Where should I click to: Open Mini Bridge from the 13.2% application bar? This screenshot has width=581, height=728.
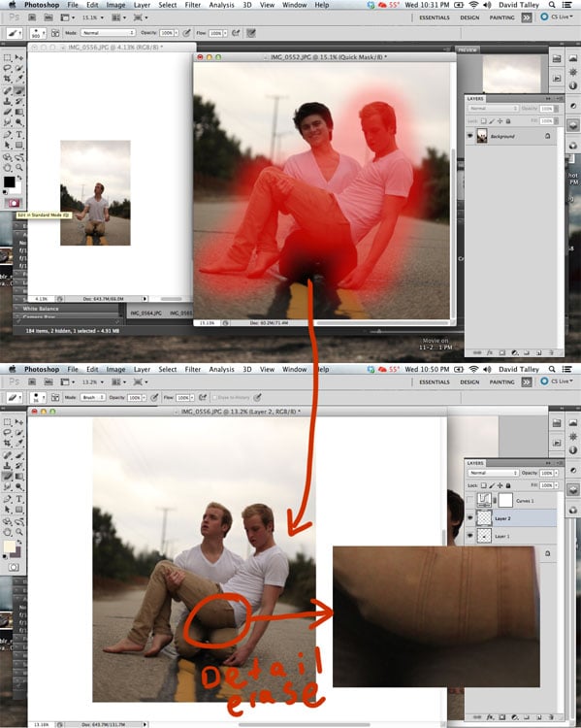coord(48,381)
